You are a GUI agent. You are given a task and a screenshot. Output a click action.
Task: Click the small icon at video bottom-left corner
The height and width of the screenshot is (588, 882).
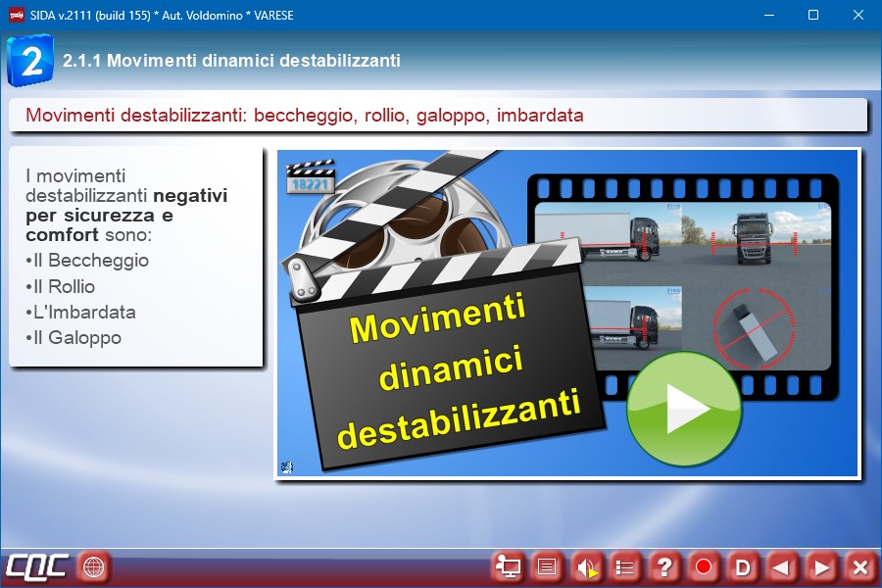click(286, 466)
